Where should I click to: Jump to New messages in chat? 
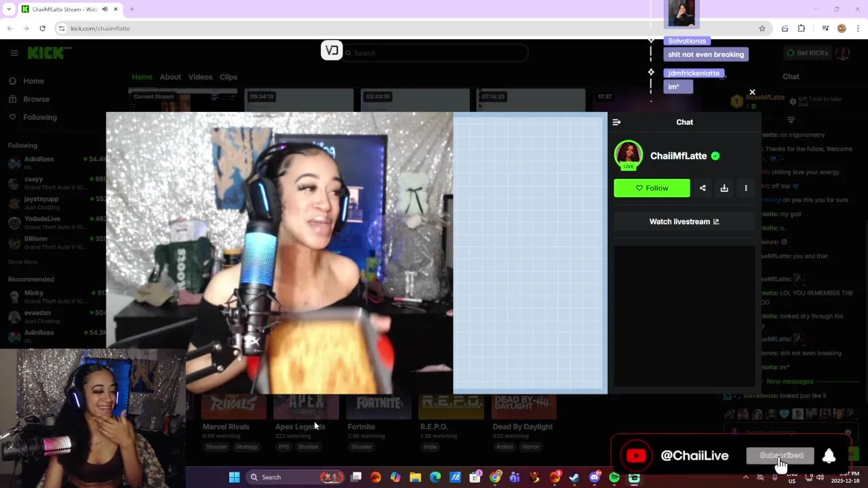(789, 382)
